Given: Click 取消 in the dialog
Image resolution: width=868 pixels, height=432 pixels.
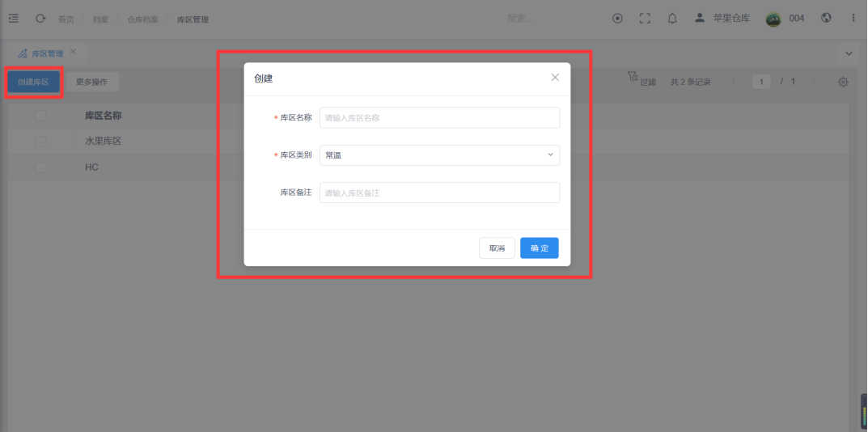Looking at the screenshot, I should click(x=498, y=248).
